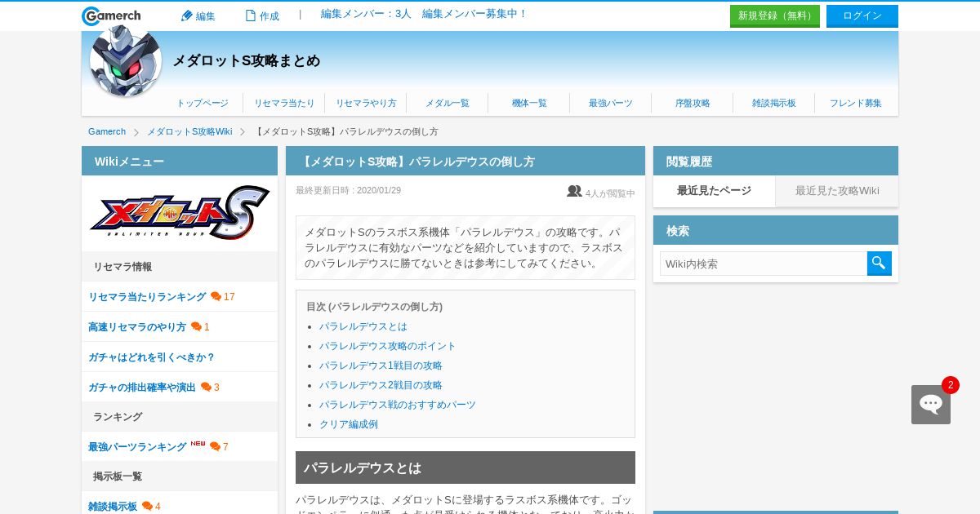Click the Wiki内検索 search field

[x=764, y=264]
